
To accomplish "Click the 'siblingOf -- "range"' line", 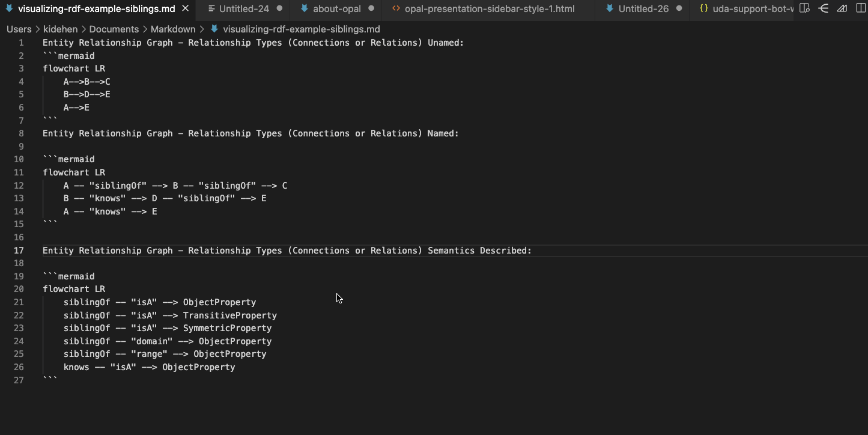I will click(165, 354).
